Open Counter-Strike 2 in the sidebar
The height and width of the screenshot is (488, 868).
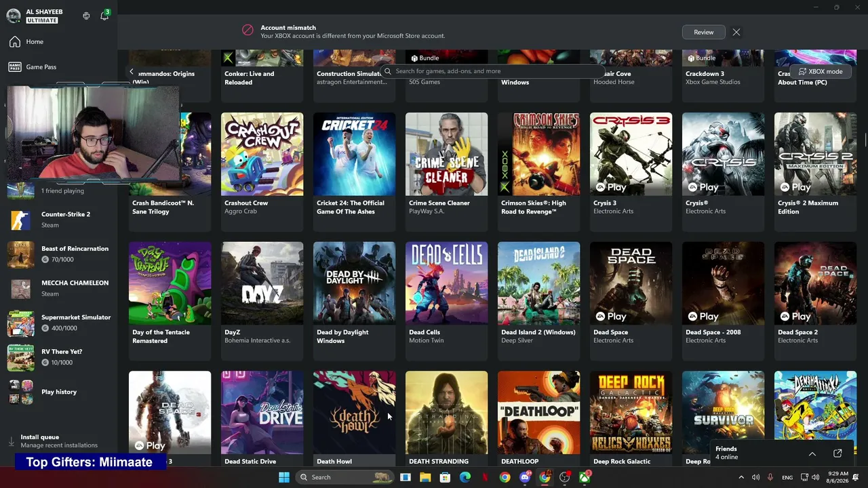point(59,220)
